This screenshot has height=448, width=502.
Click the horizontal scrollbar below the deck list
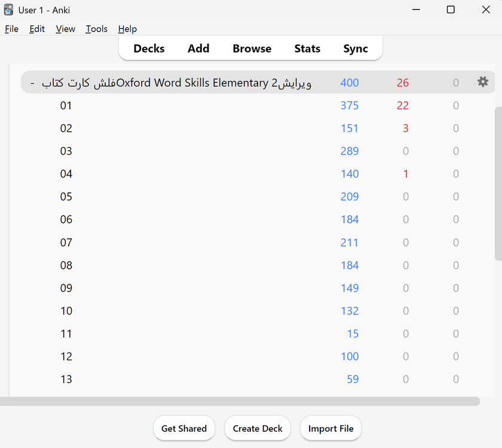pos(240,401)
